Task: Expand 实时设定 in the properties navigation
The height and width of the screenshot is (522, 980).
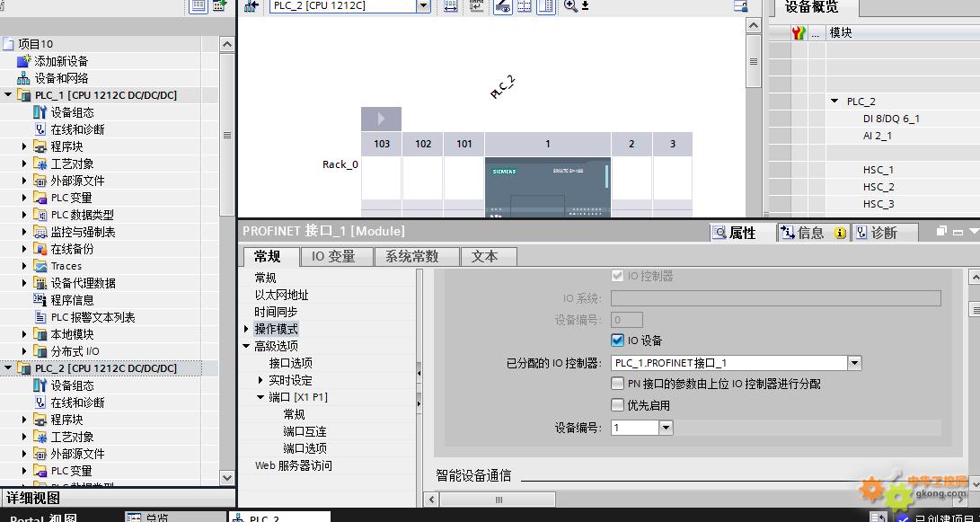Action: (260, 380)
